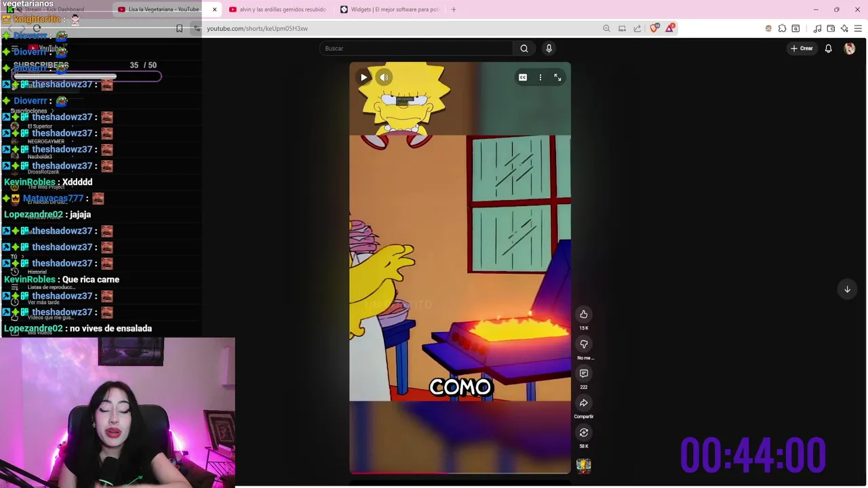Open Leo AI sparkle icon
868x488 pixels.
coord(844,28)
